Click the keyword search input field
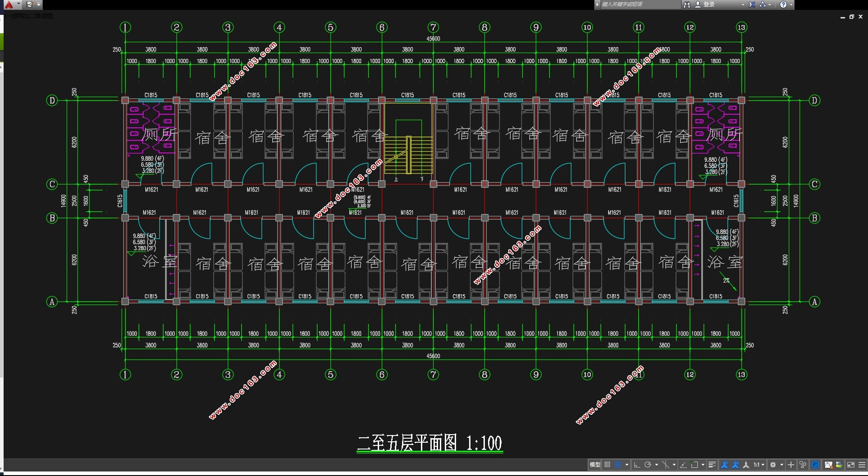Image resolution: width=868 pixels, height=476 pixels. (x=641, y=4)
